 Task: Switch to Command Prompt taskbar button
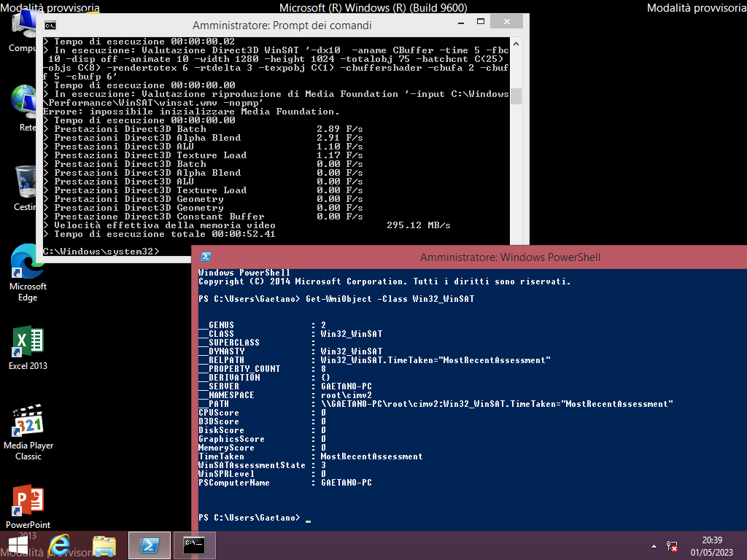click(x=194, y=545)
